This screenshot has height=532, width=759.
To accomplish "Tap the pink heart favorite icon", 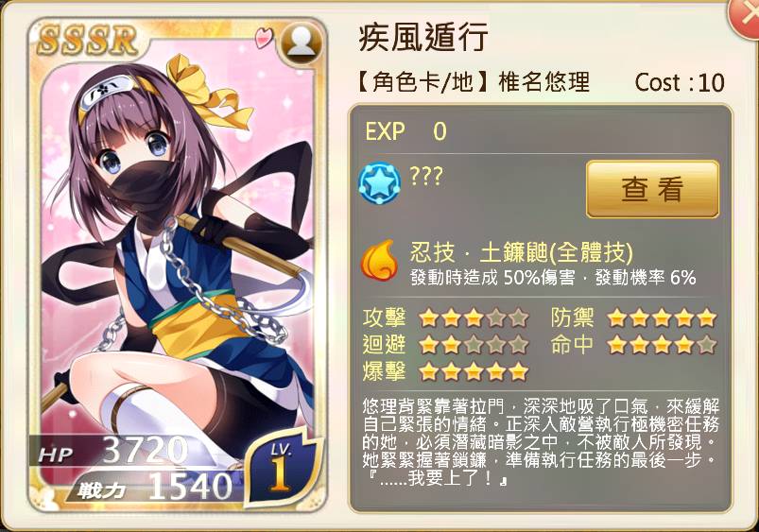I will pyautogui.click(x=265, y=37).
